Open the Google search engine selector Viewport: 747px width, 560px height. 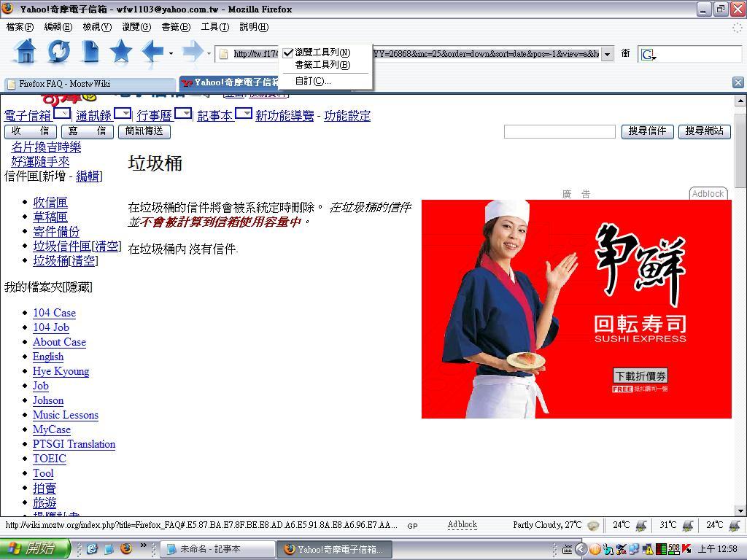point(649,55)
